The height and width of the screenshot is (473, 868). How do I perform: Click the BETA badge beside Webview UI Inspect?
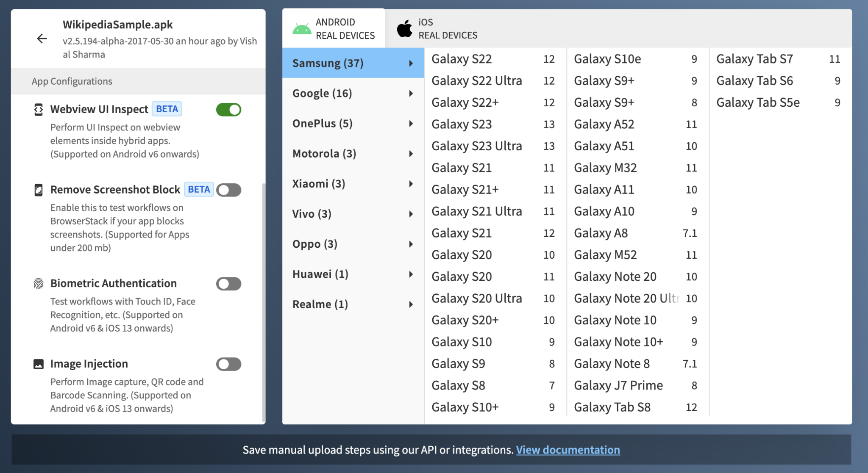[166, 109]
